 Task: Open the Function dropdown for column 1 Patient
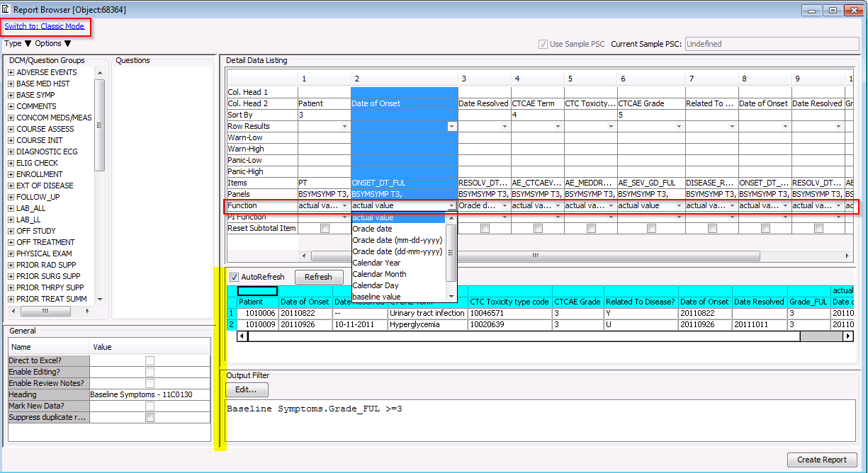(345, 206)
